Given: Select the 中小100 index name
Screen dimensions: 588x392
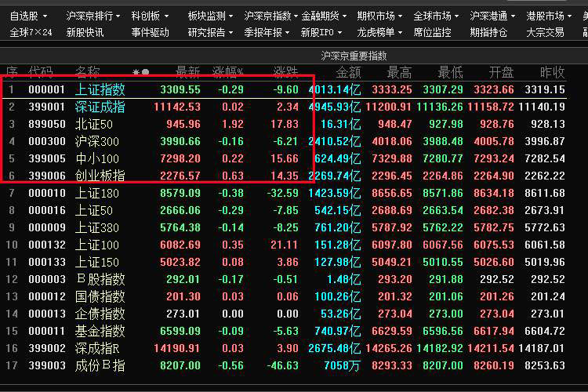Looking at the screenshot, I should [96, 158].
